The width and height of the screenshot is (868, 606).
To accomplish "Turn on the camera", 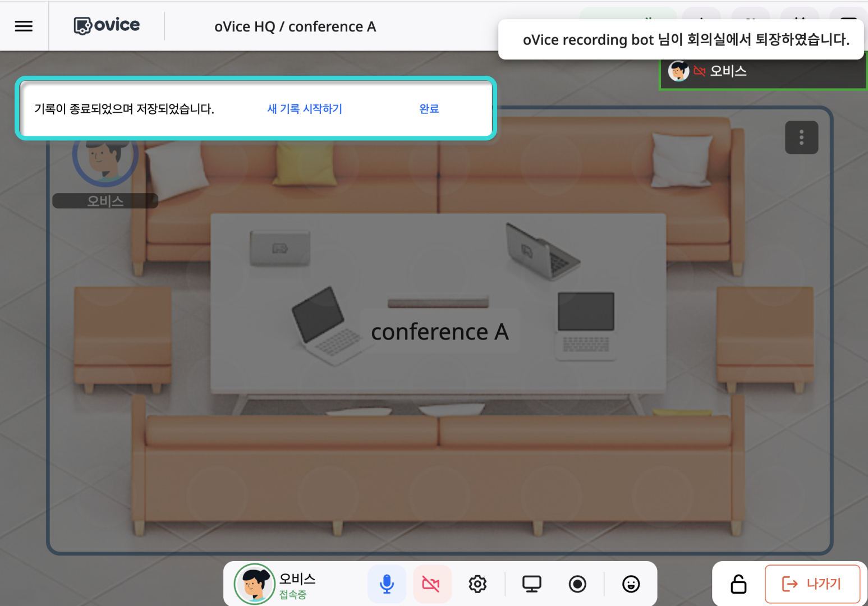I will (x=431, y=584).
